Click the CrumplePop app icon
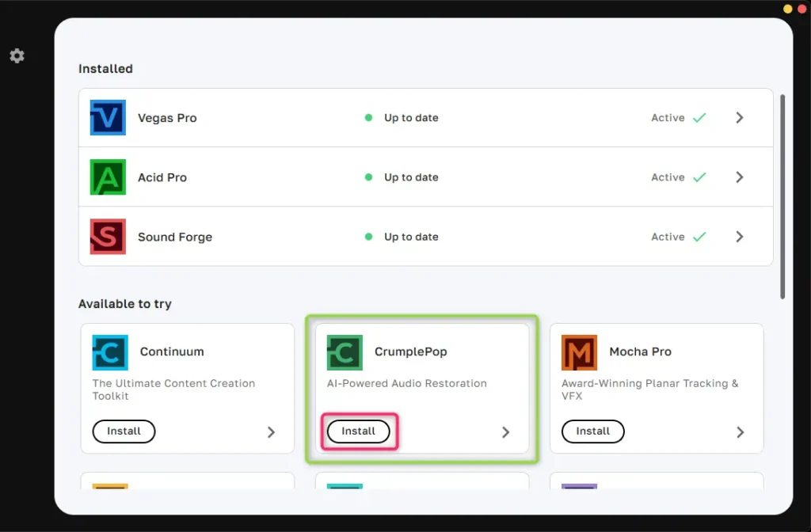The width and height of the screenshot is (811, 532). click(345, 352)
